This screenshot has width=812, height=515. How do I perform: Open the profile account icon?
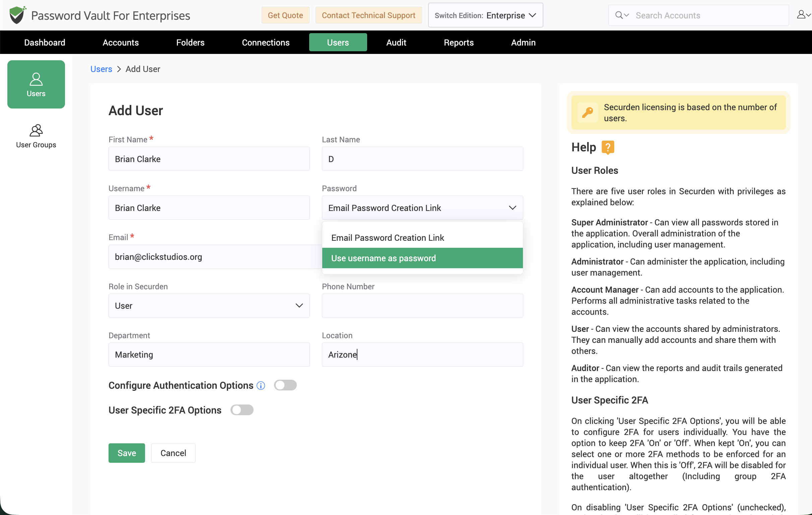coord(803,15)
